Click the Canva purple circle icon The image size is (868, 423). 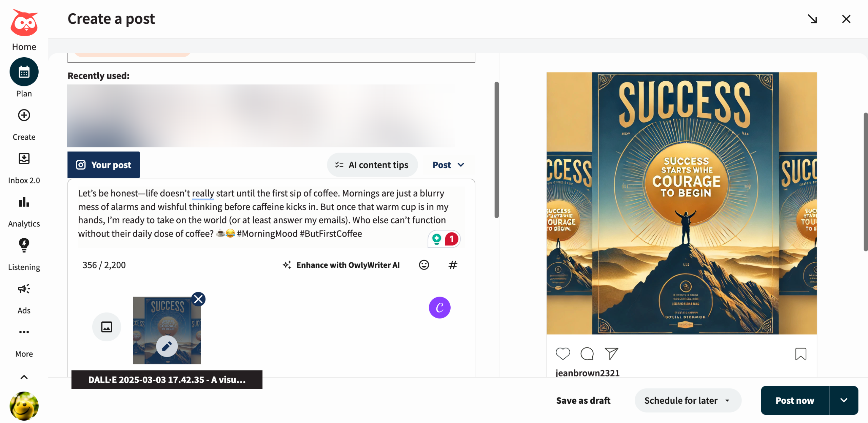[439, 307]
